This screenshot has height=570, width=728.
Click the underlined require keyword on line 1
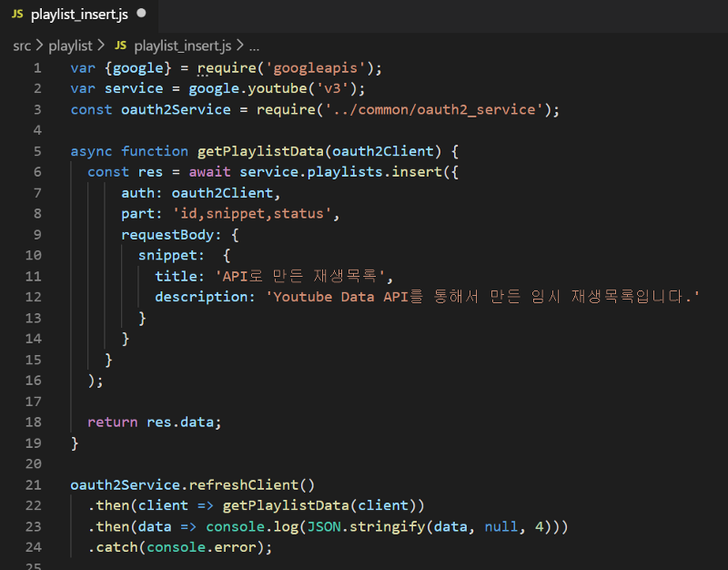click(x=227, y=68)
